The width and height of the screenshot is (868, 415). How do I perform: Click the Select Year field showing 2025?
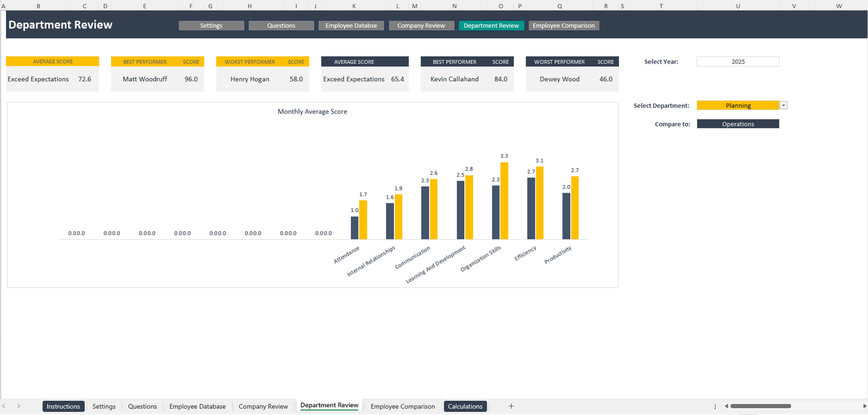point(738,62)
